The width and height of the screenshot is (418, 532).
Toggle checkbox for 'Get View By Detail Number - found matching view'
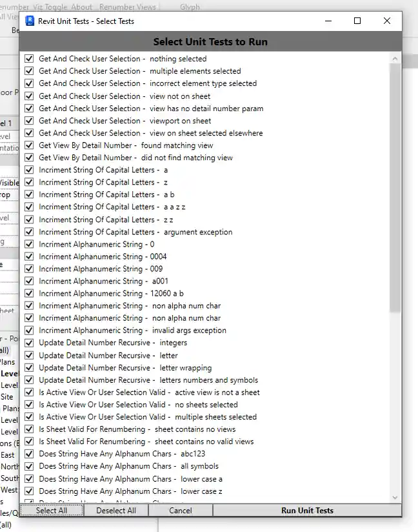(29, 145)
